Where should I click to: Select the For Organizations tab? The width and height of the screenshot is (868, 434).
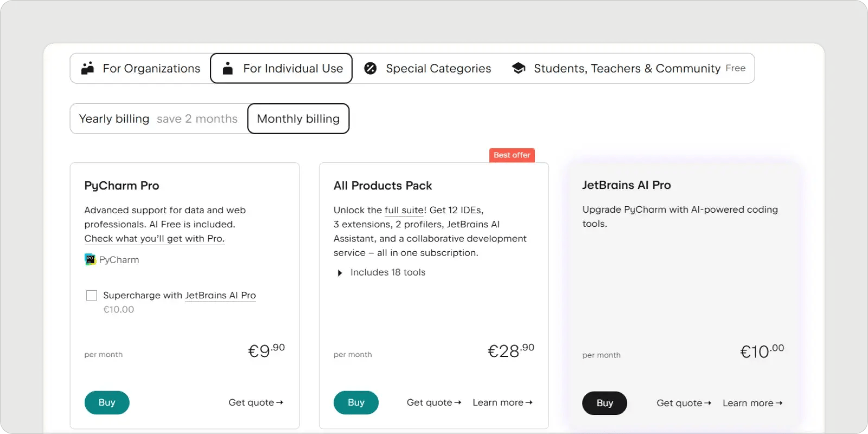pos(141,68)
